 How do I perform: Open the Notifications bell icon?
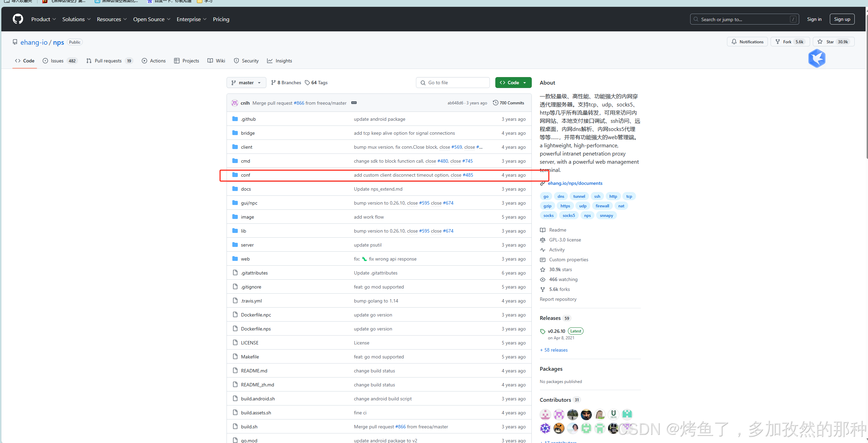pos(734,41)
